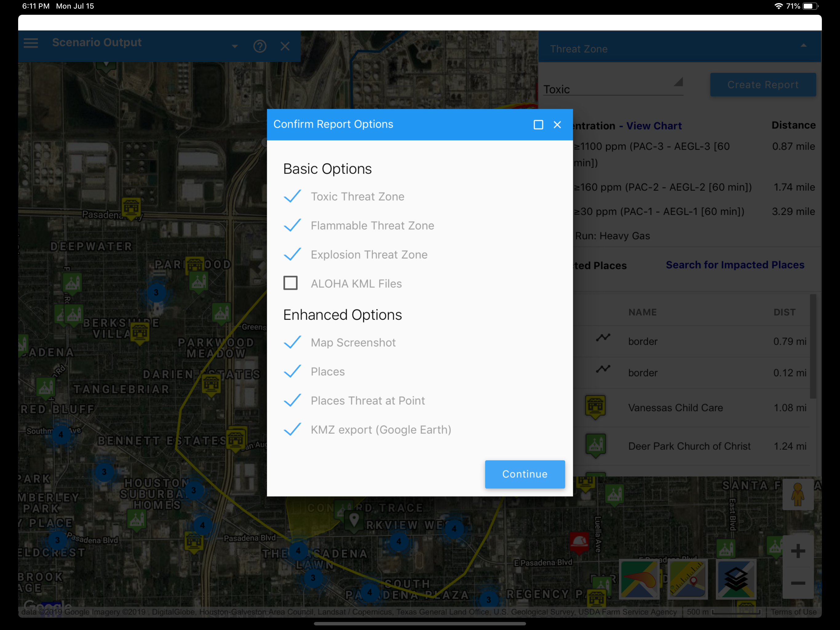Collapse the Threat Zone panel
This screenshot has height=630, width=840.
click(x=803, y=46)
